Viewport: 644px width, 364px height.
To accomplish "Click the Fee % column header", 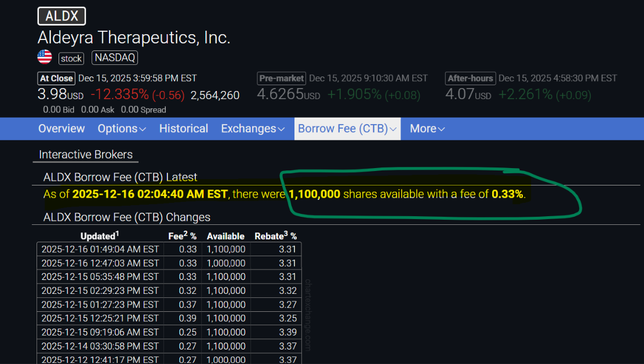I will (x=183, y=236).
